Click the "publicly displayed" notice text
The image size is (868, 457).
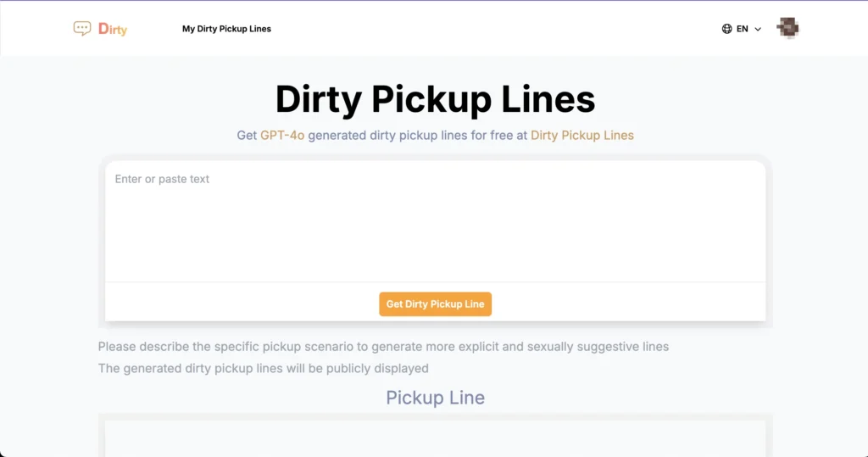tap(263, 368)
